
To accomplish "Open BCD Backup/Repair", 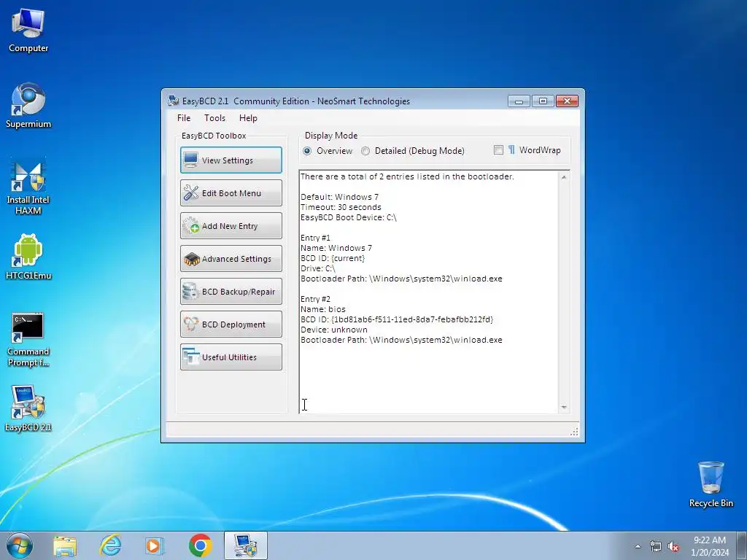I will coord(231,292).
